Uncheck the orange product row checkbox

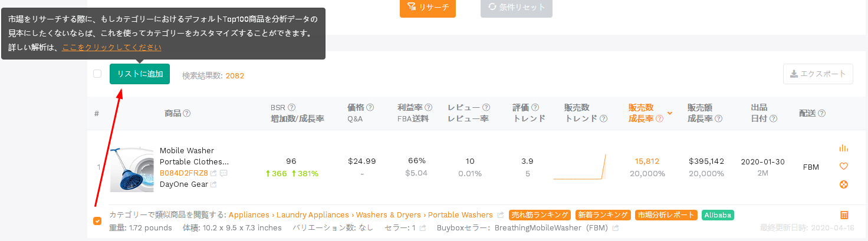97,221
